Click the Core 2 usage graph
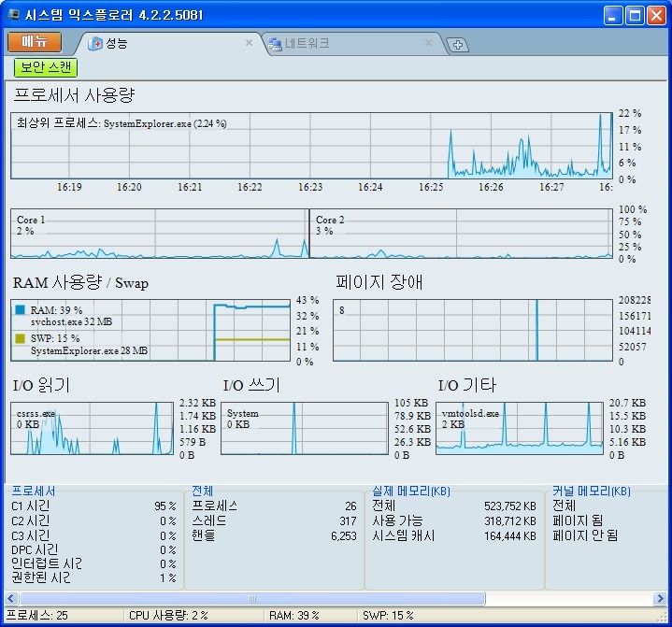Image resolution: width=672 pixels, height=627 pixels. click(x=461, y=234)
